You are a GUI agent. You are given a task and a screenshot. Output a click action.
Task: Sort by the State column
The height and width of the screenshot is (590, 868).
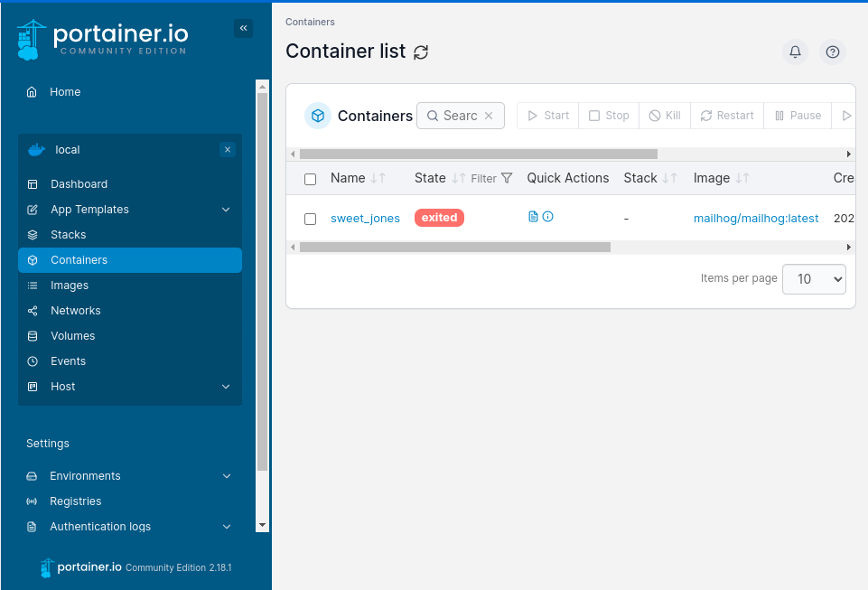[440, 178]
